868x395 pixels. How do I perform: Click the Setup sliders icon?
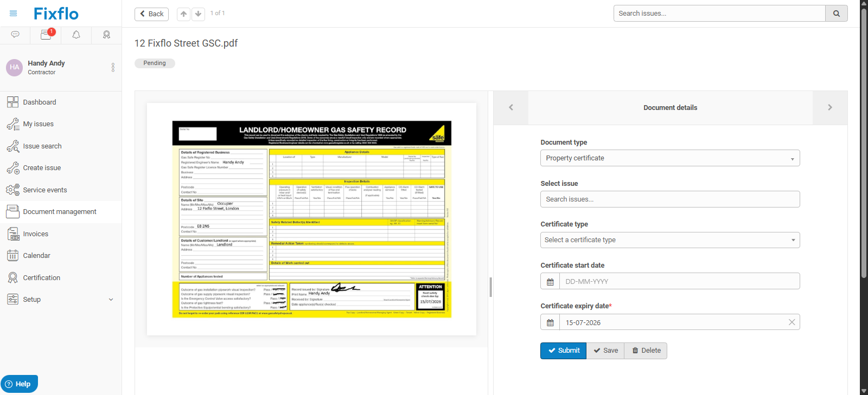[13, 300]
